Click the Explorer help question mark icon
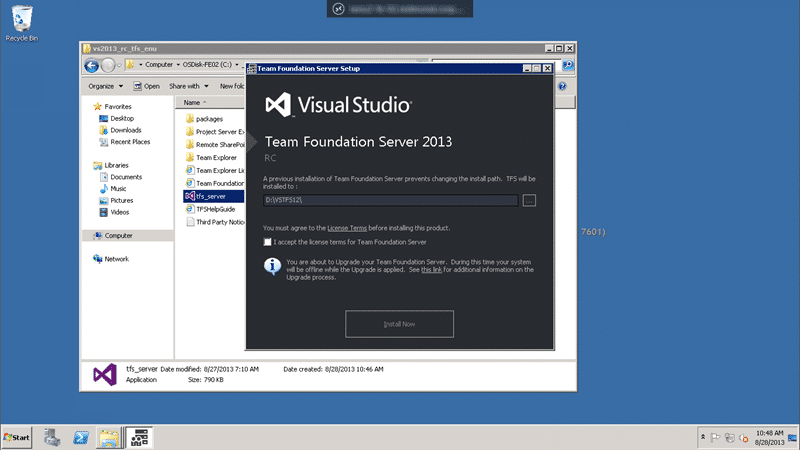800x450 pixels. 562,86
